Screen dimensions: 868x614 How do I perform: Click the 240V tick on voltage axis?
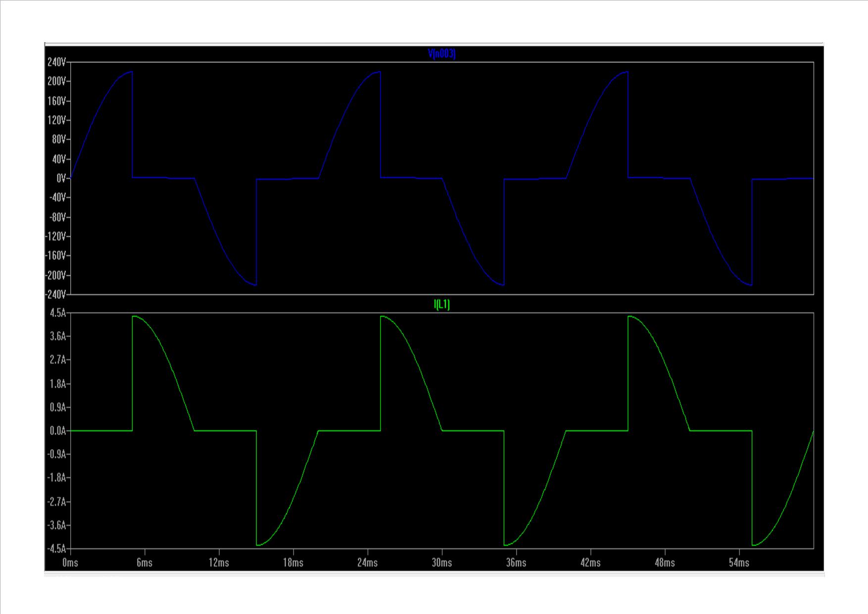56,62
